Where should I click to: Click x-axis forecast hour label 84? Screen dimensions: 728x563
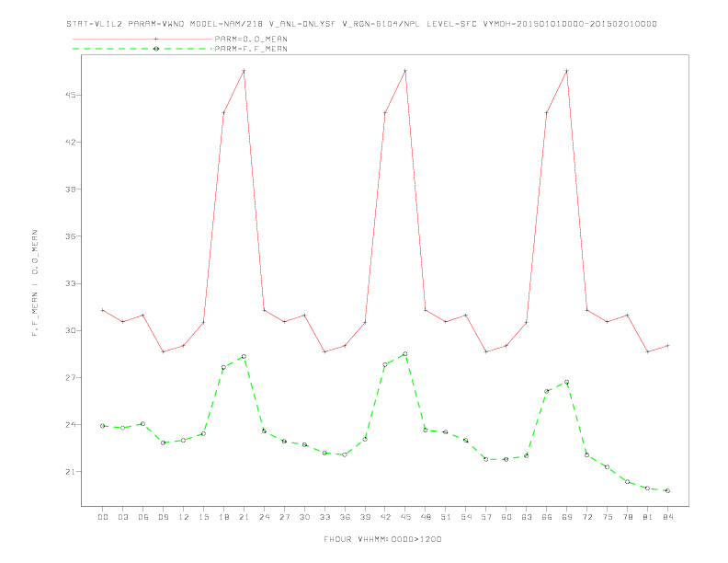667,517
